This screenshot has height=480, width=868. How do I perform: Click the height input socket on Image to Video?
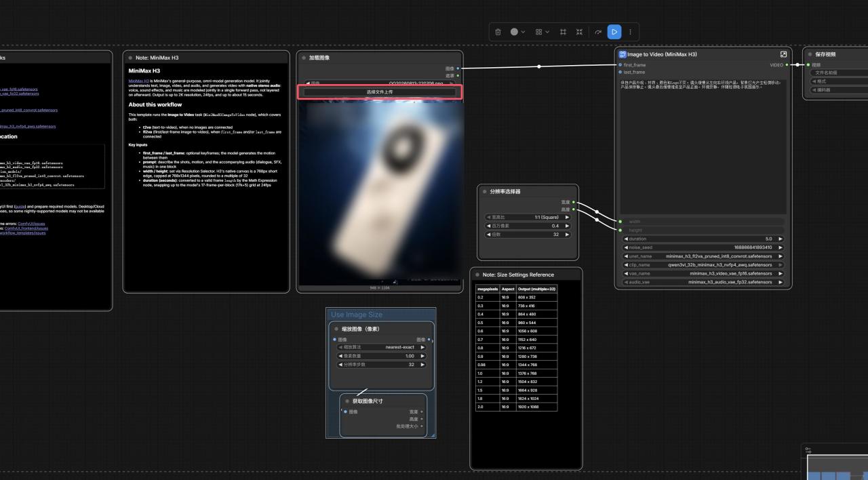pos(620,231)
